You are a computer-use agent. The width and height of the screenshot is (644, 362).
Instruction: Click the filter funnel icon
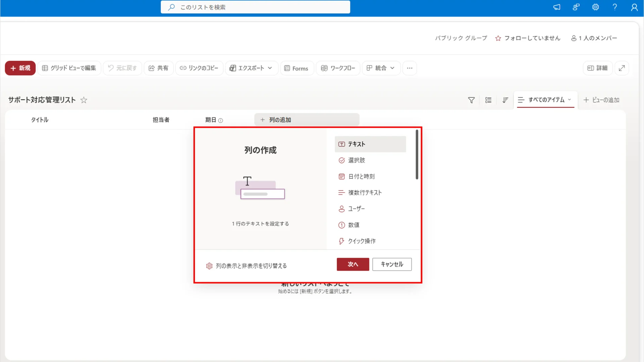pyautogui.click(x=471, y=100)
